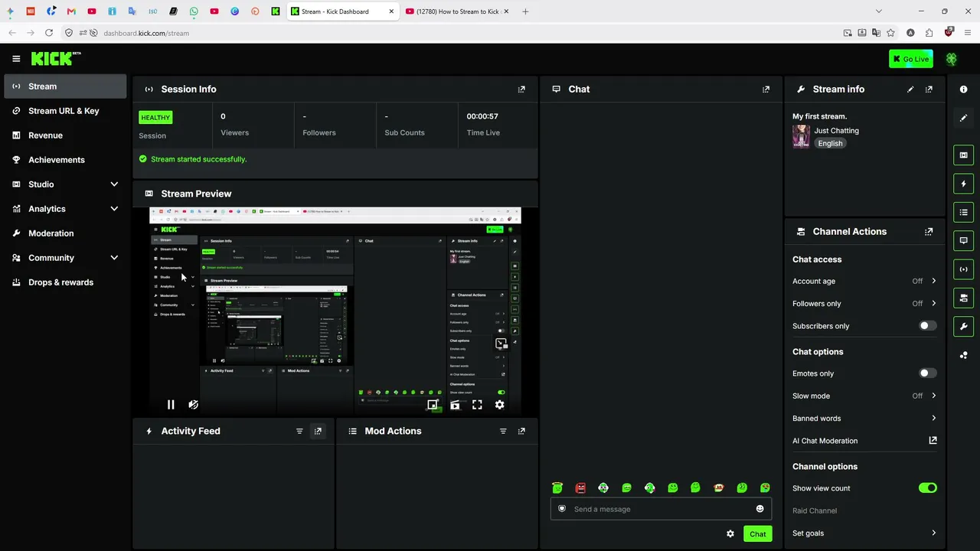The image size is (980, 551).
Task: Pop out the Session Info panel
Action: pos(521,90)
